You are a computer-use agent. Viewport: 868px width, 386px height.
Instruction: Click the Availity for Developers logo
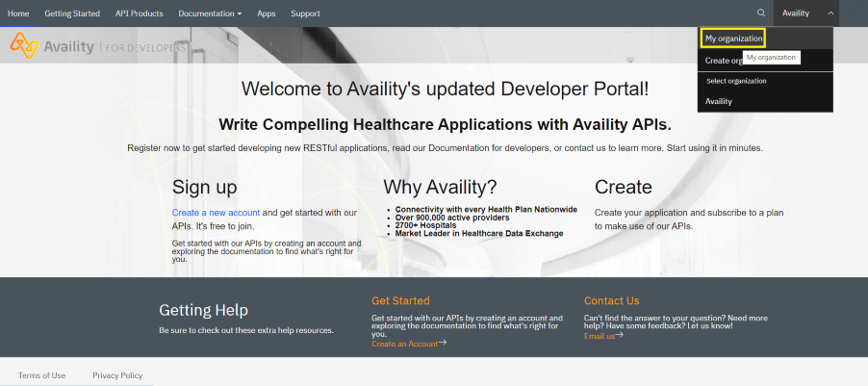97,46
